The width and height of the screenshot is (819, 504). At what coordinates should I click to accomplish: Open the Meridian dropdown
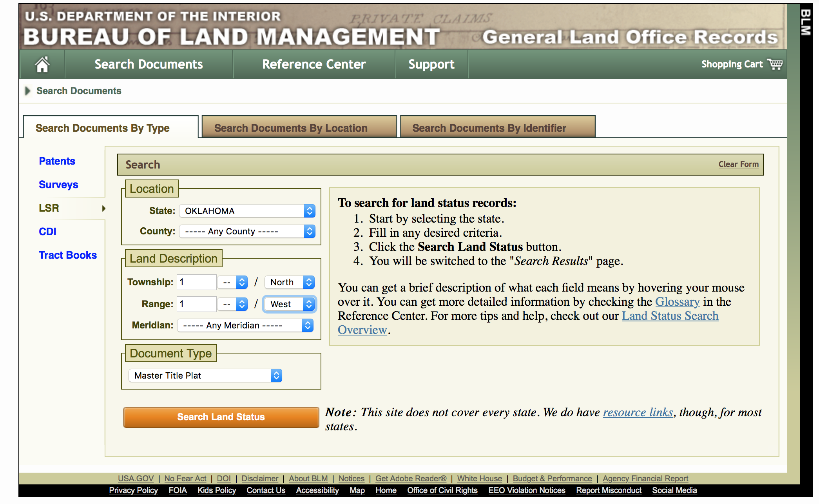(245, 325)
